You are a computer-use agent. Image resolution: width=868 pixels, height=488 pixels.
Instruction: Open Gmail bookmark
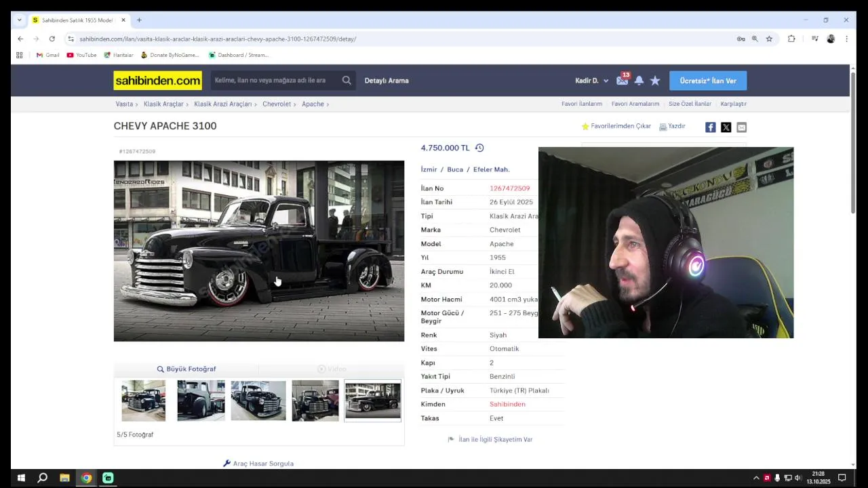pos(47,55)
